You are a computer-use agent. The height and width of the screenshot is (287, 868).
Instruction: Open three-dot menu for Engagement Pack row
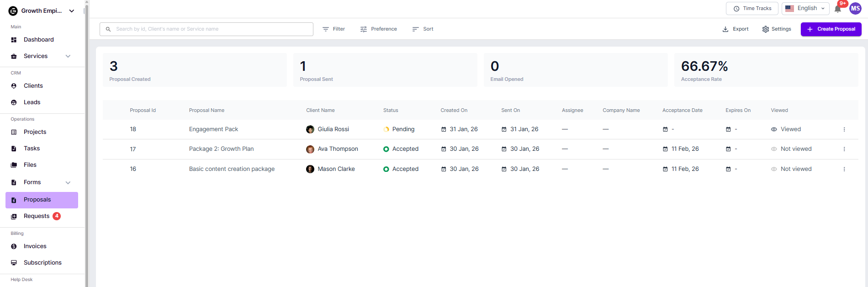click(x=844, y=129)
